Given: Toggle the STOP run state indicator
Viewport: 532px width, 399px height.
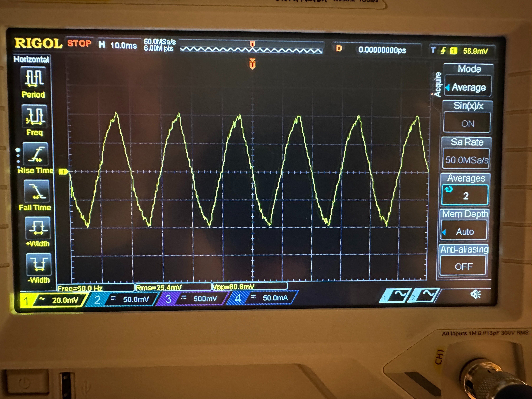Looking at the screenshot, I should [79, 43].
